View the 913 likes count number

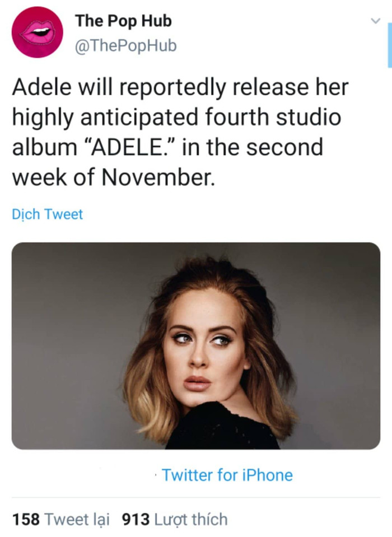[x=136, y=519]
